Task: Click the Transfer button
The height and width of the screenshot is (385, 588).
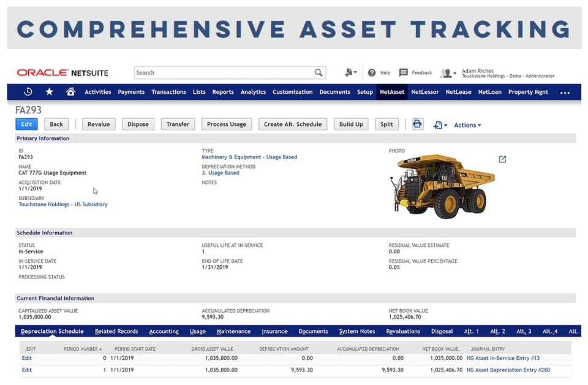Action: tap(178, 124)
